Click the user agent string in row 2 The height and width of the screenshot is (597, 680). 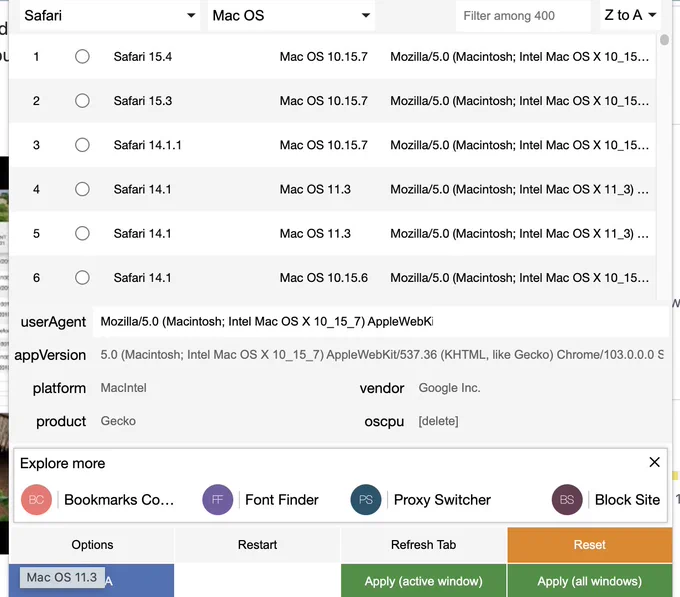click(520, 101)
